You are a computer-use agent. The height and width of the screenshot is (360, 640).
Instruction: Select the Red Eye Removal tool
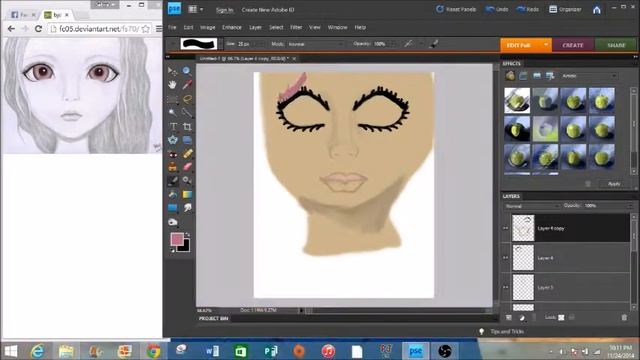[172, 154]
